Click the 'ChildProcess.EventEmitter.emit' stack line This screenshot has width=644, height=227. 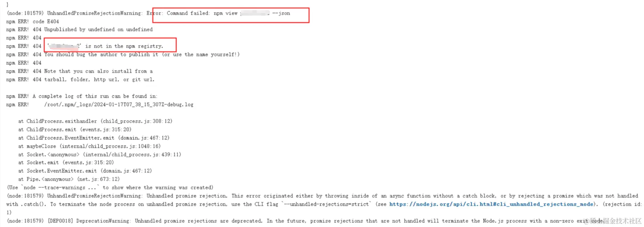pos(94,138)
